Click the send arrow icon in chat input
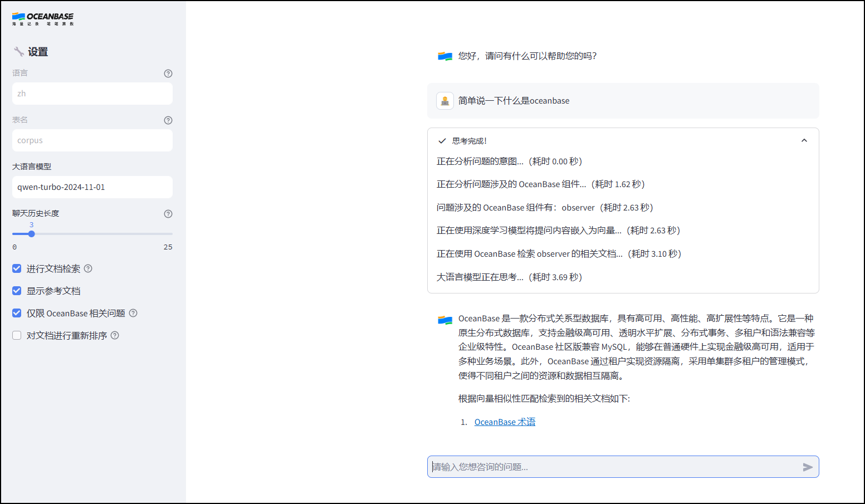This screenshot has height=504, width=865. tap(808, 467)
